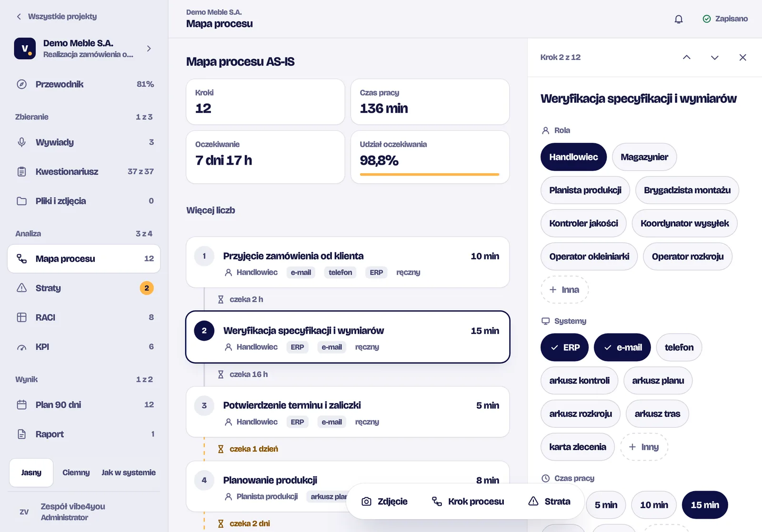Add a Krok procesu
The image size is (762, 532).
468,502
